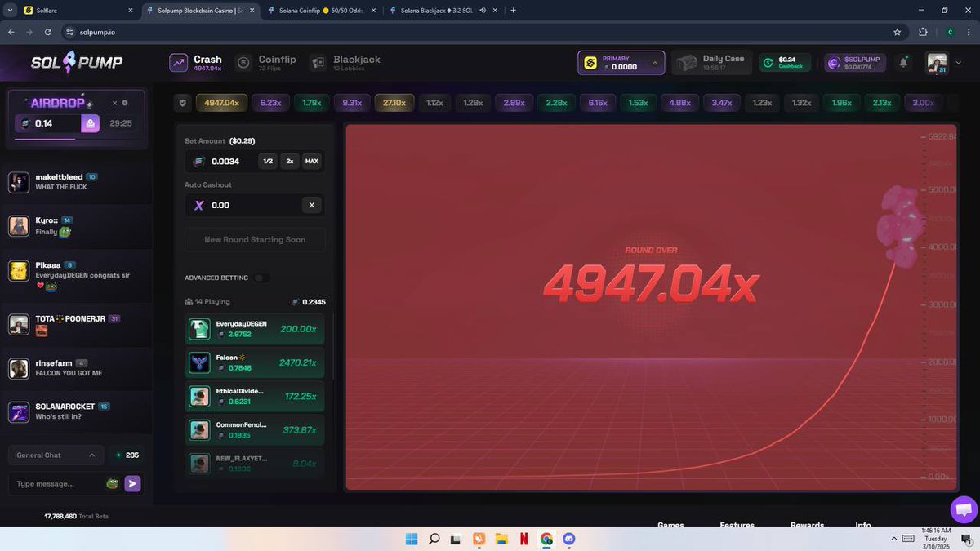Open Netflix from the taskbar
Screen dimensions: 980x551
(x=524, y=540)
